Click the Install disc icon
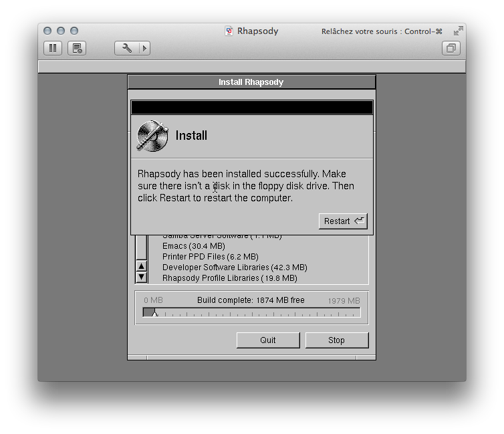This screenshot has height=434, width=504. coord(152,136)
